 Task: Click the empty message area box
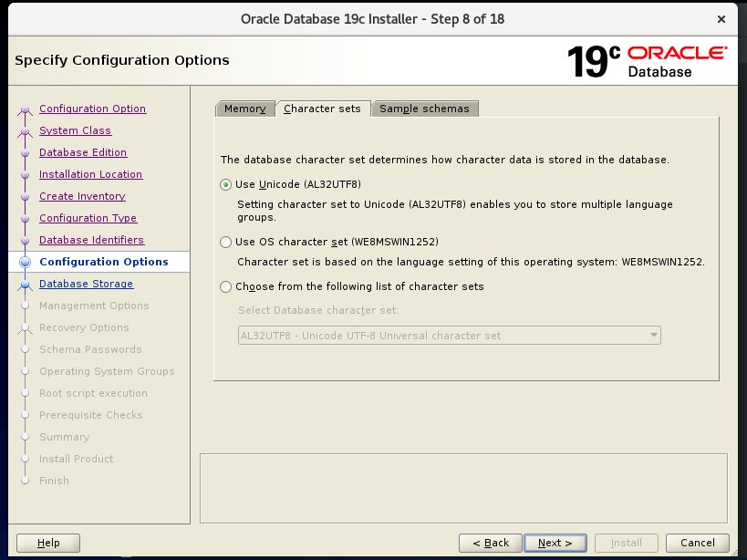463,489
